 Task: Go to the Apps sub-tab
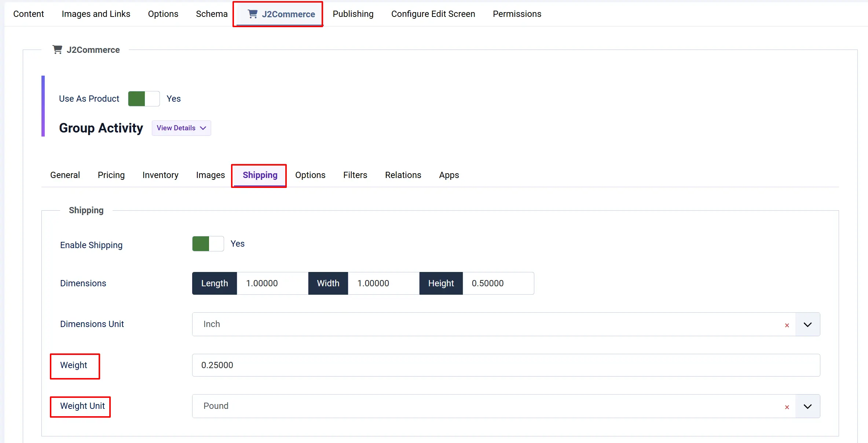point(449,175)
